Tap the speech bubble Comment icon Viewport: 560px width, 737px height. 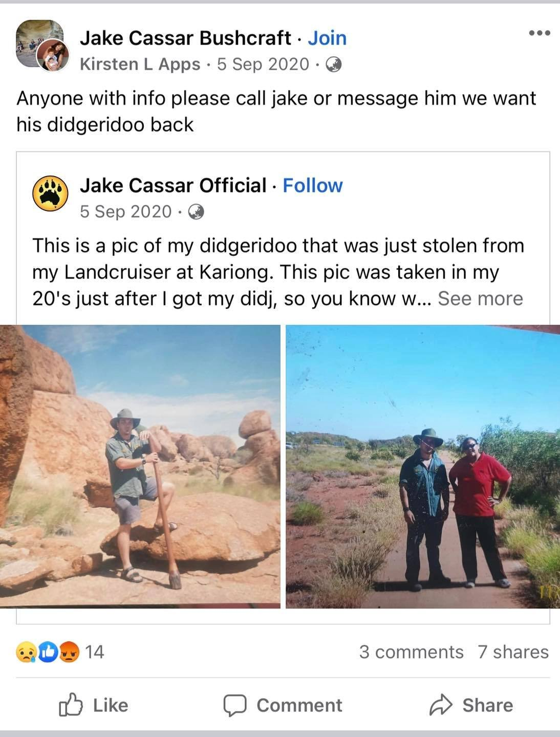(235, 705)
